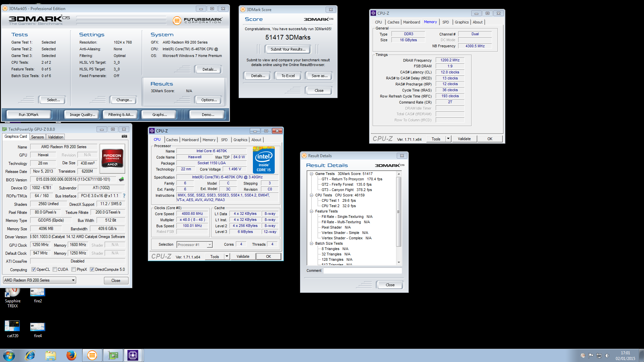Screen dimensions: 644x362
Task: Switch to the Sensors tab in GPU-Z
Action: [38, 137]
